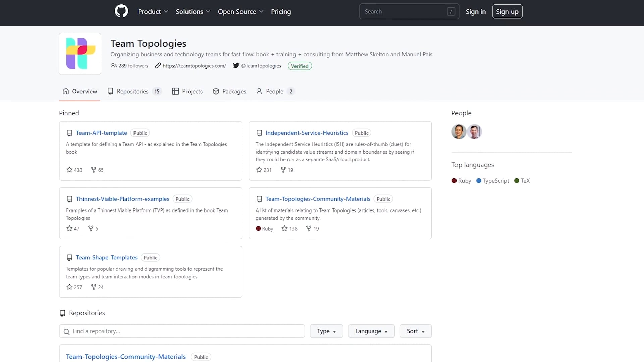Open Team-Topologies-Community-Materials in repository list
This screenshot has width=644, height=362.
pyautogui.click(x=126, y=357)
